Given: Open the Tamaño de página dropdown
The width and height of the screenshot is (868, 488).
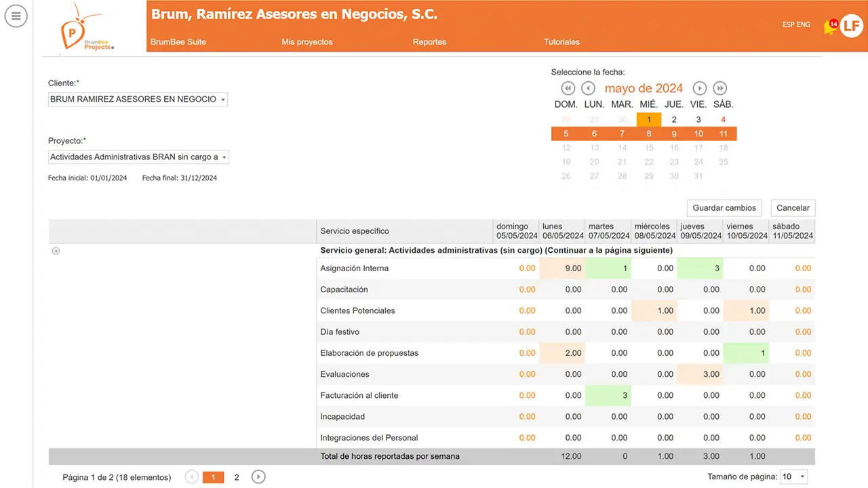Looking at the screenshot, I should pyautogui.click(x=793, y=477).
